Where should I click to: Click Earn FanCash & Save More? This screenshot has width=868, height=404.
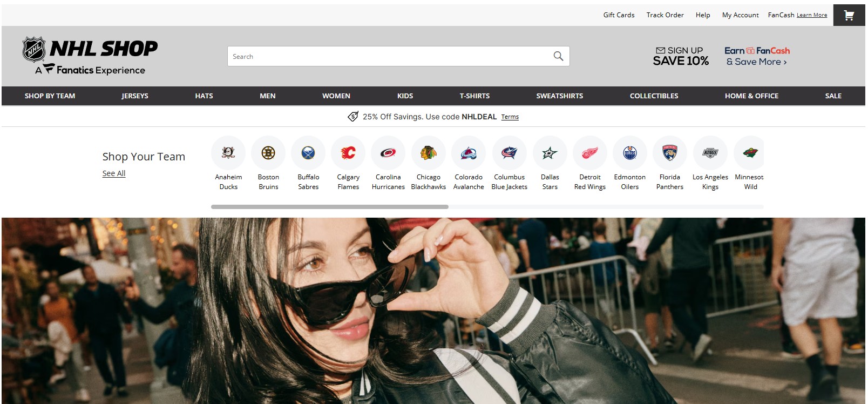757,56
